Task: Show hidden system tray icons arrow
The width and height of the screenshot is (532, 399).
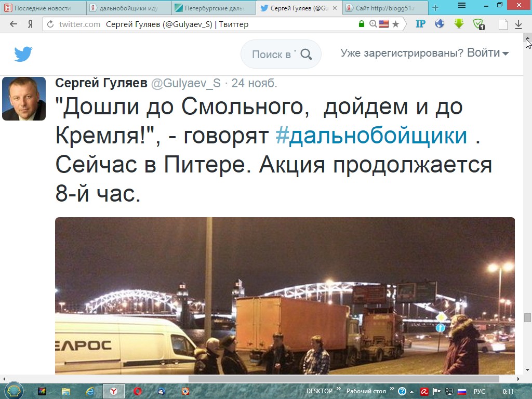Action: coord(412,392)
